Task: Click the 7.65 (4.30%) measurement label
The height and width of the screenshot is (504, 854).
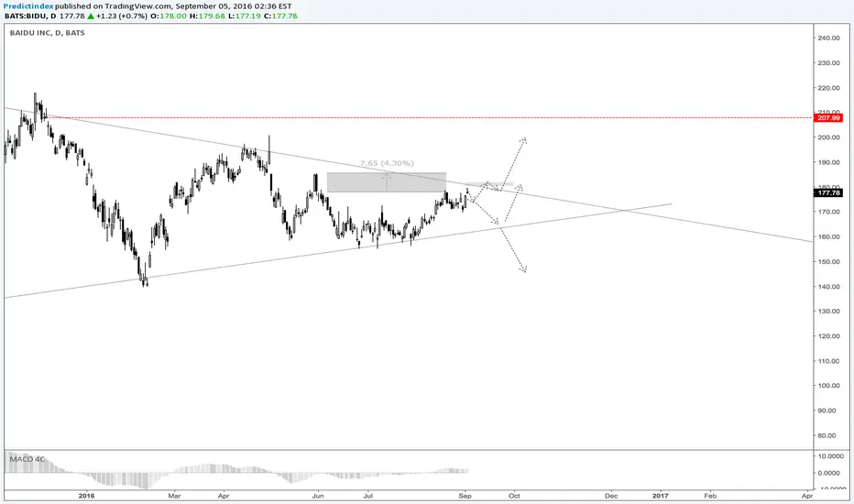Action: pos(387,163)
